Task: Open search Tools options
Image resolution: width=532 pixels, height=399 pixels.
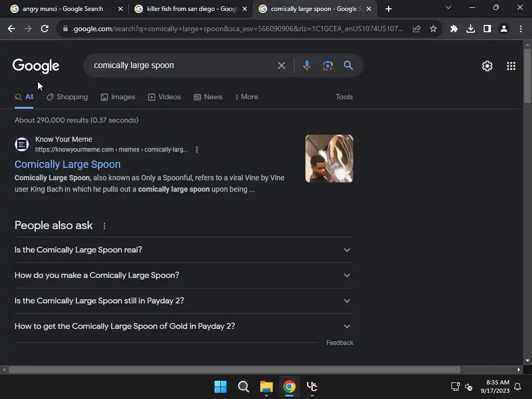Action: (x=344, y=97)
